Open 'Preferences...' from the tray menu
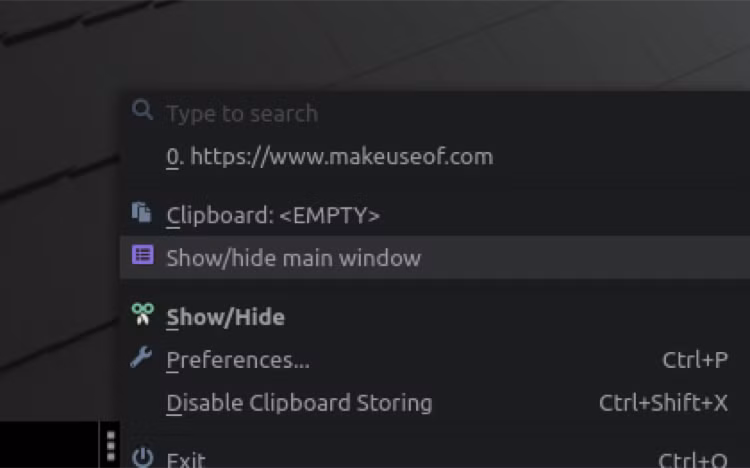This screenshot has height=468, width=750. [434, 359]
